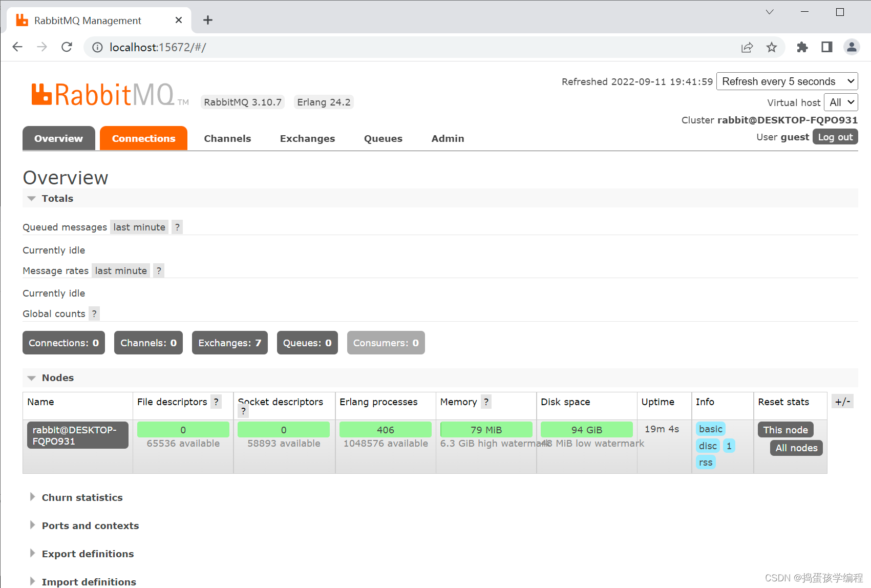Open help for Message rates
This screenshot has width=871, height=588.
click(159, 271)
